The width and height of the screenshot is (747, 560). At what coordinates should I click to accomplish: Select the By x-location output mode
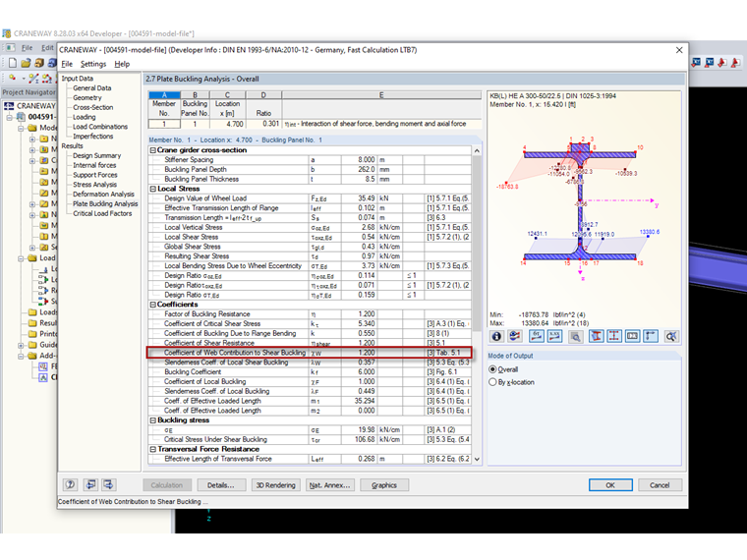point(493,382)
